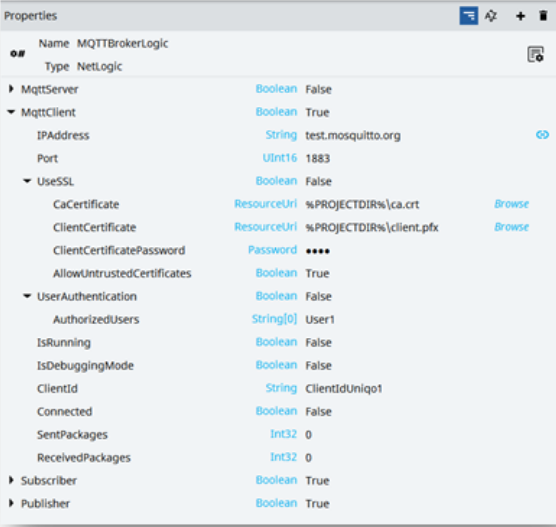Toggle the Subscriber True value
The height and width of the screenshot is (527, 556).
pos(317,481)
